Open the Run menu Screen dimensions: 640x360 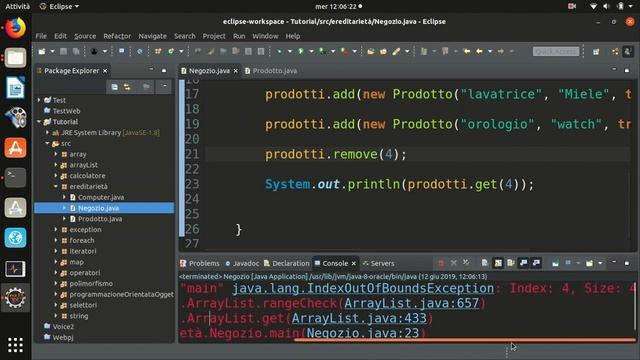coord(239,36)
